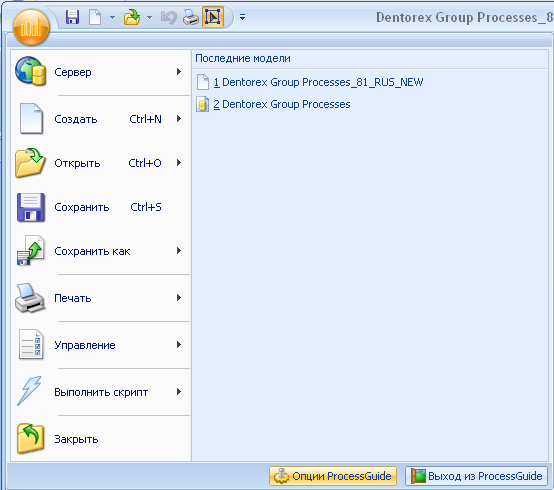Screen dimensions: 554x490
Task: Open the dropdown arrow beside New document icon
Action: tap(112, 17)
